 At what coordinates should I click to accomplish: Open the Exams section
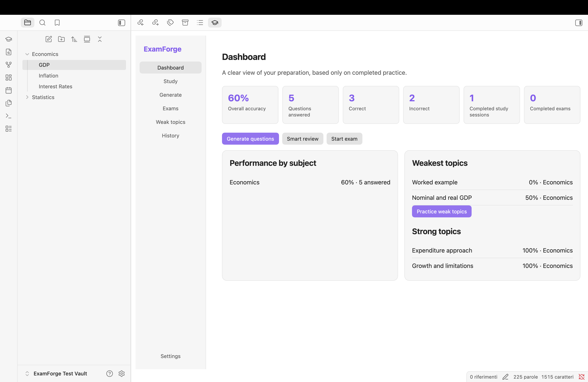point(170,108)
